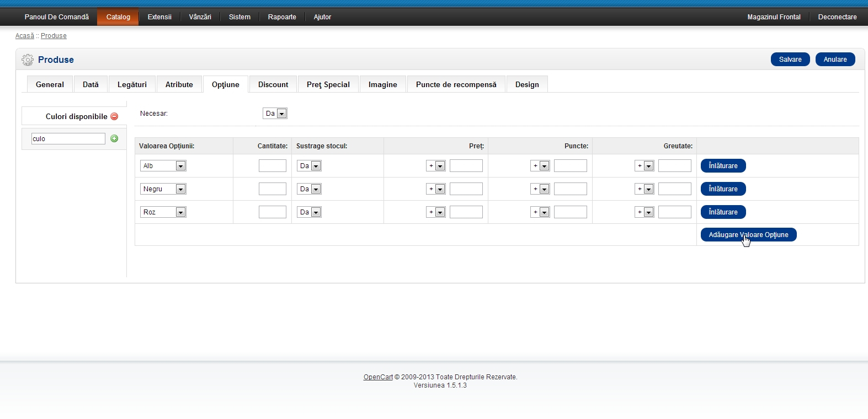Click the green add option icon

coord(114,138)
